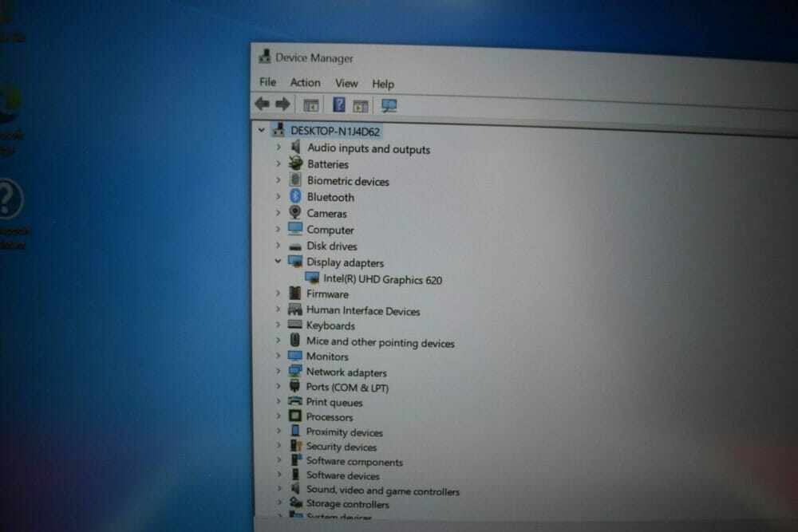Viewport: 798px width, 532px height.
Task: Click the Print queues printer icon
Action: (x=295, y=400)
